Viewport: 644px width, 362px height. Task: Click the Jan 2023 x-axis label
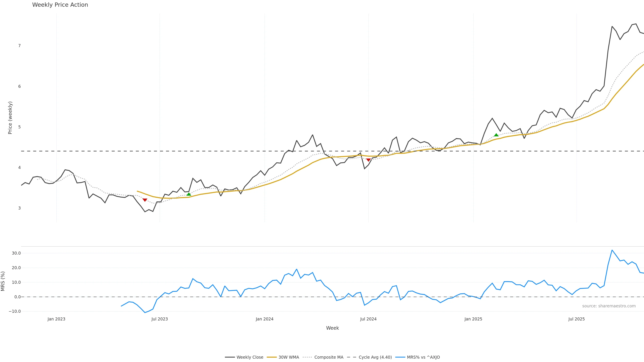pyautogui.click(x=56, y=319)
